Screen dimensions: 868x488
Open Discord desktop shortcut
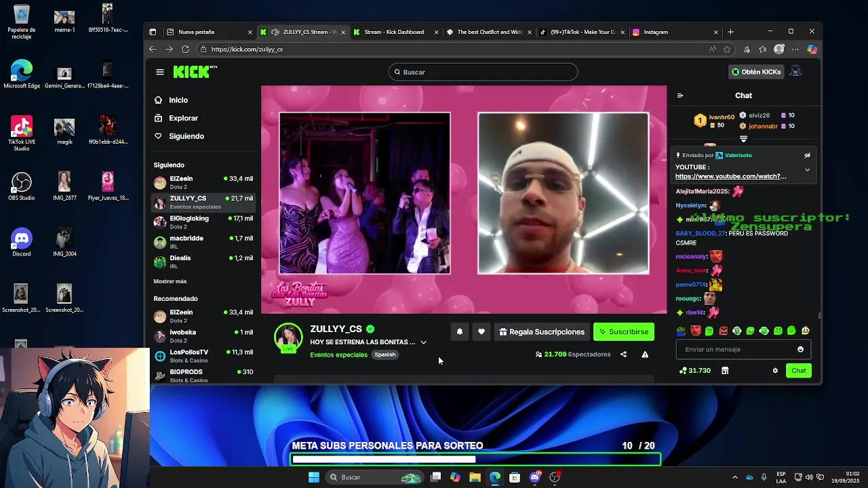point(21,243)
